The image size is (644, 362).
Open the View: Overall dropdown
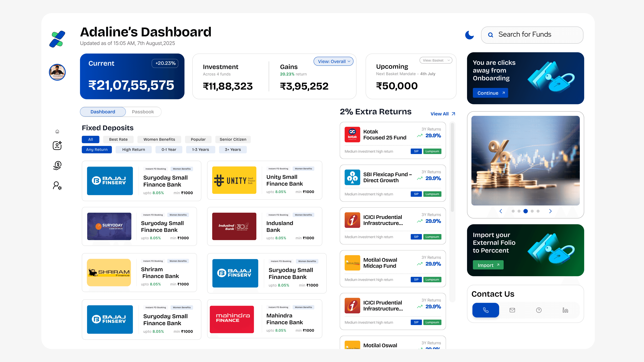tap(334, 61)
